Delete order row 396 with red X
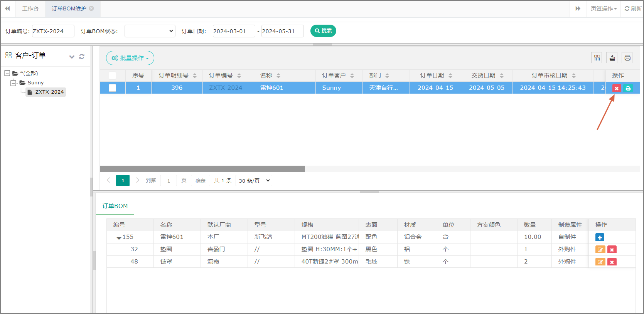Viewport: 644px width, 314px height. [616, 88]
